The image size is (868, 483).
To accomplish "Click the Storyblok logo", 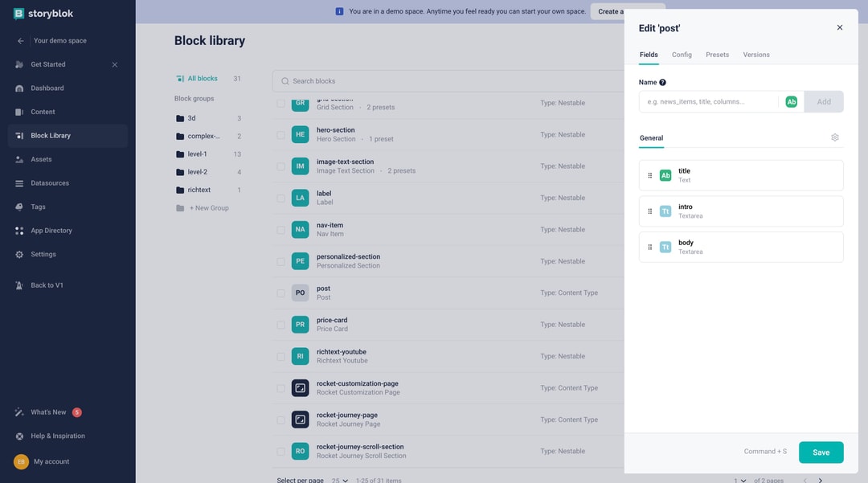I will click(43, 14).
